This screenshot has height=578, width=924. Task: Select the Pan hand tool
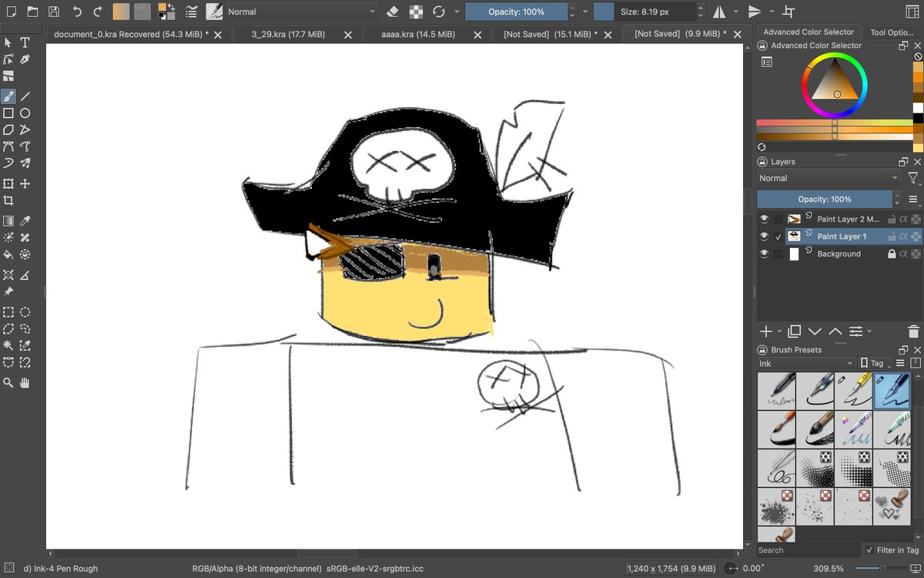[x=25, y=382]
